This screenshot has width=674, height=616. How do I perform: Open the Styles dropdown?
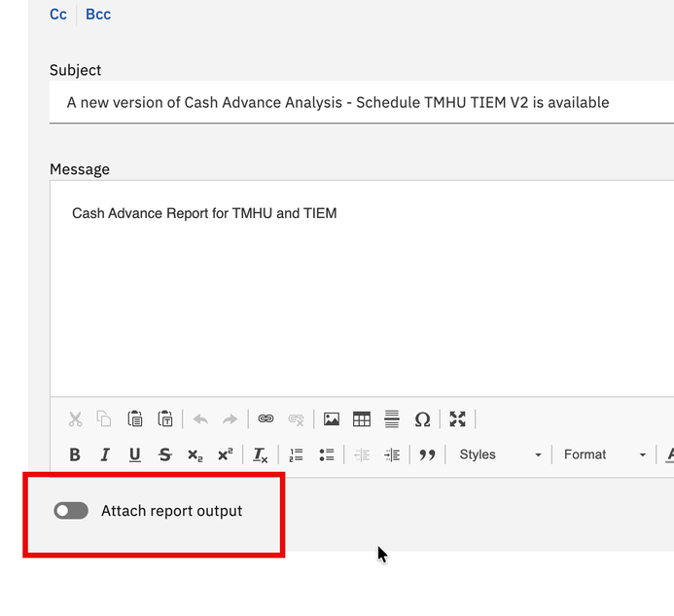click(500, 454)
